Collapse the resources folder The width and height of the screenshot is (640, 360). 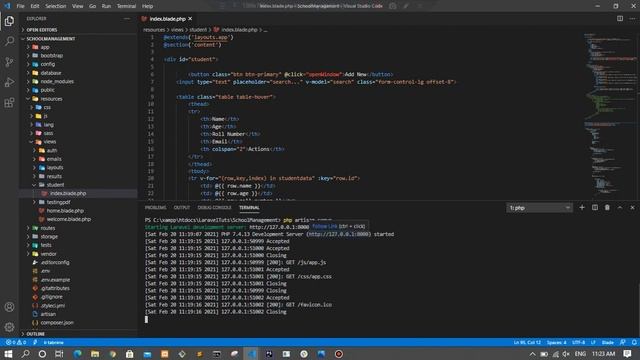(x=51, y=99)
